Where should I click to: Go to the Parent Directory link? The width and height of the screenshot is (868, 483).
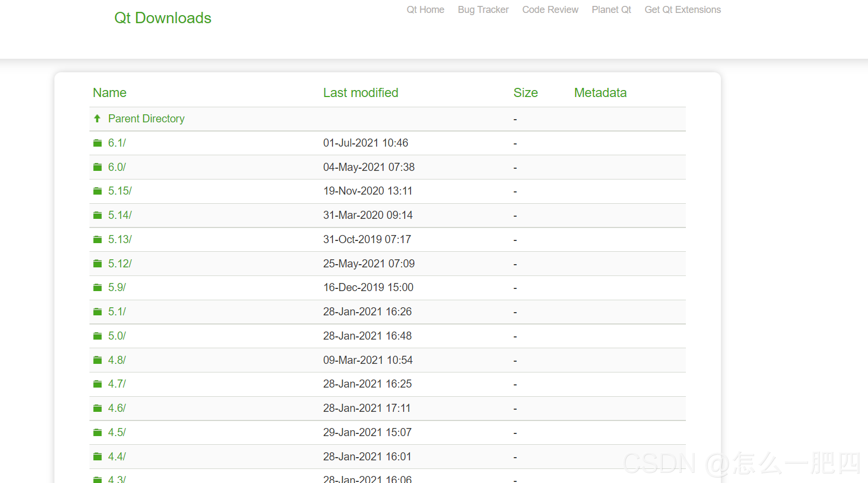point(146,119)
